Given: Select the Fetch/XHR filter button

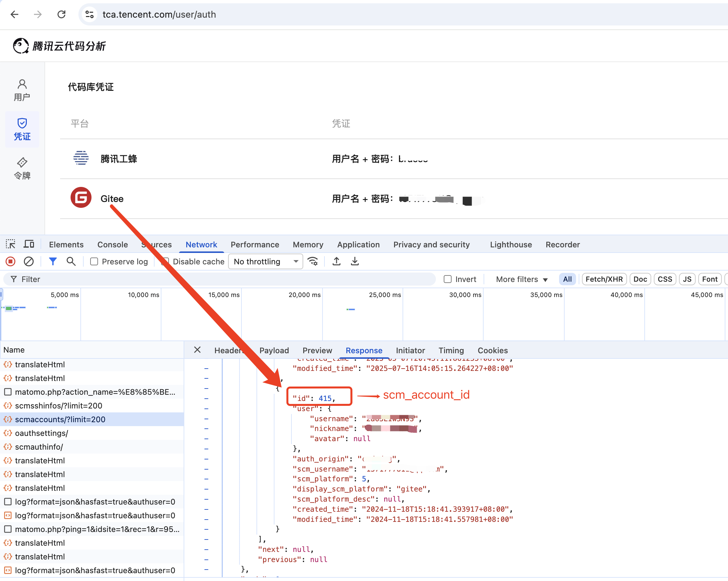Looking at the screenshot, I should coord(604,279).
